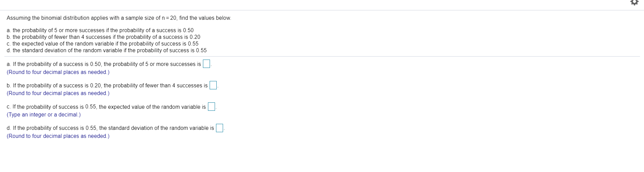
Task: Click the rounding hint under part b
Action: point(58,93)
